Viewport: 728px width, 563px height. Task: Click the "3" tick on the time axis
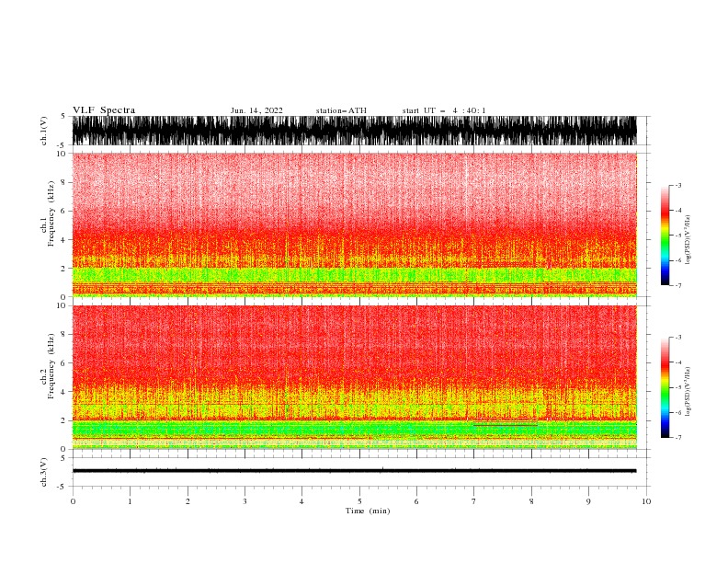pyautogui.click(x=245, y=501)
